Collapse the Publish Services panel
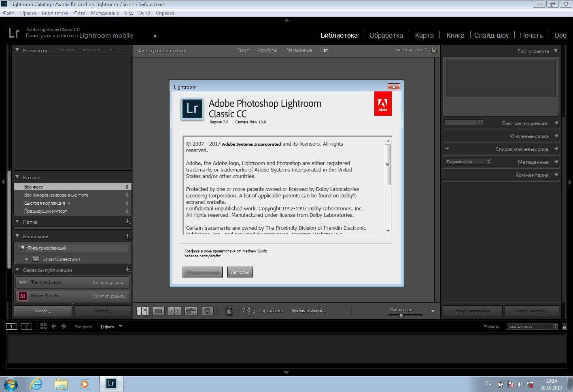573x392 pixels. coord(17,270)
